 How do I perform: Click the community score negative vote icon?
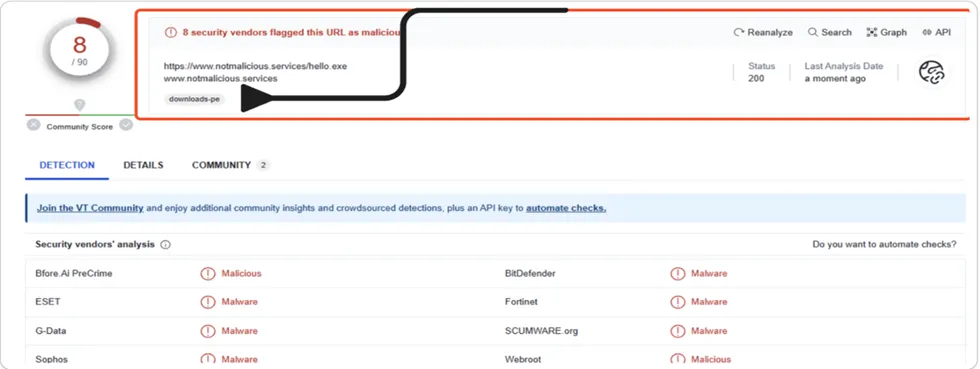pyautogui.click(x=34, y=124)
